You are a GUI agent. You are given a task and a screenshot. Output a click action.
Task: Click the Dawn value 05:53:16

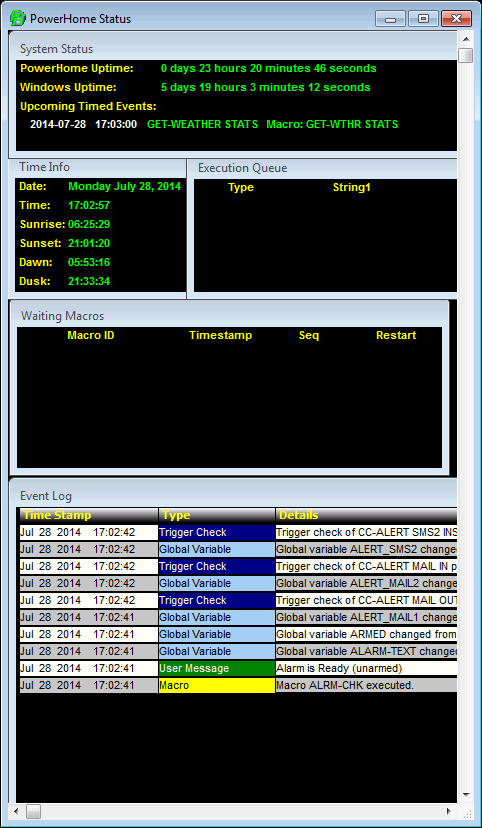tap(89, 262)
